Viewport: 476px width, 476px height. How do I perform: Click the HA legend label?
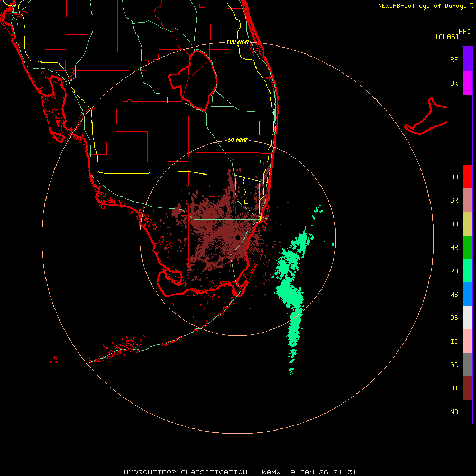[454, 177]
